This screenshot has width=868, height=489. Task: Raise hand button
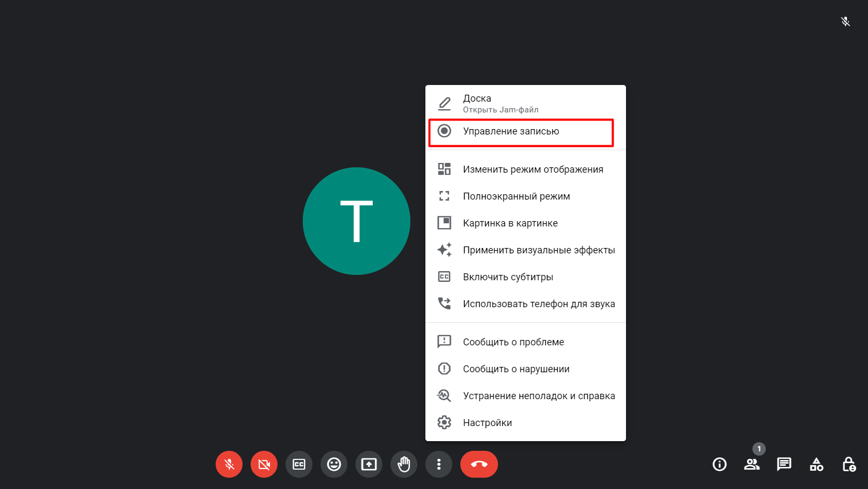click(x=404, y=464)
